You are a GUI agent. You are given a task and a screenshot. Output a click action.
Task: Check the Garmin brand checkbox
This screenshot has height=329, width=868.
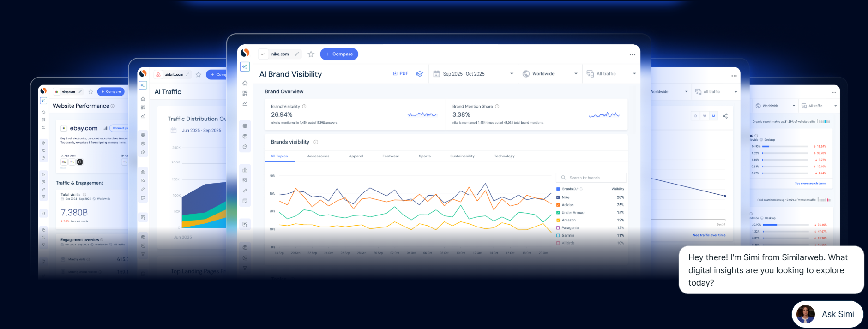tap(558, 235)
